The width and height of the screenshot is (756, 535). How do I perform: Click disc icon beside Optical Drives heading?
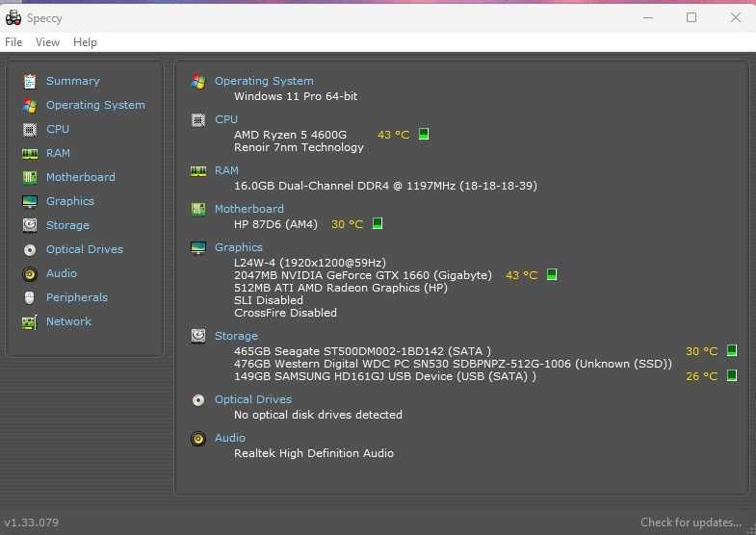[198, 400]
